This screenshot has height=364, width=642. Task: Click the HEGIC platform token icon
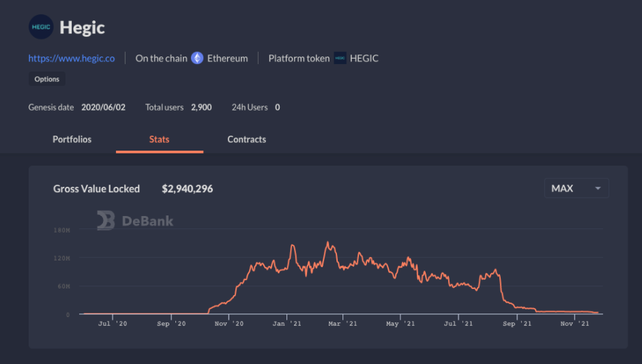point(340,58)
